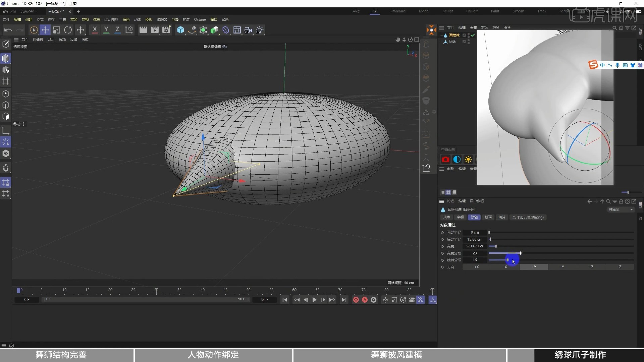Open the Phong tag tab
The height and width of the screenshot is (362, 644).
(x=528, y=218)
